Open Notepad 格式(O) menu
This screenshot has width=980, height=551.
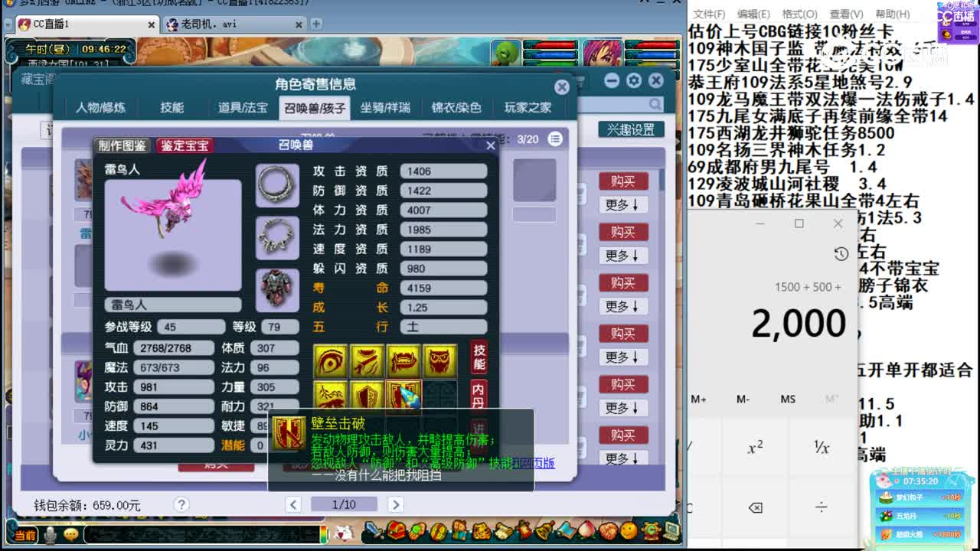tap(799, 14)
